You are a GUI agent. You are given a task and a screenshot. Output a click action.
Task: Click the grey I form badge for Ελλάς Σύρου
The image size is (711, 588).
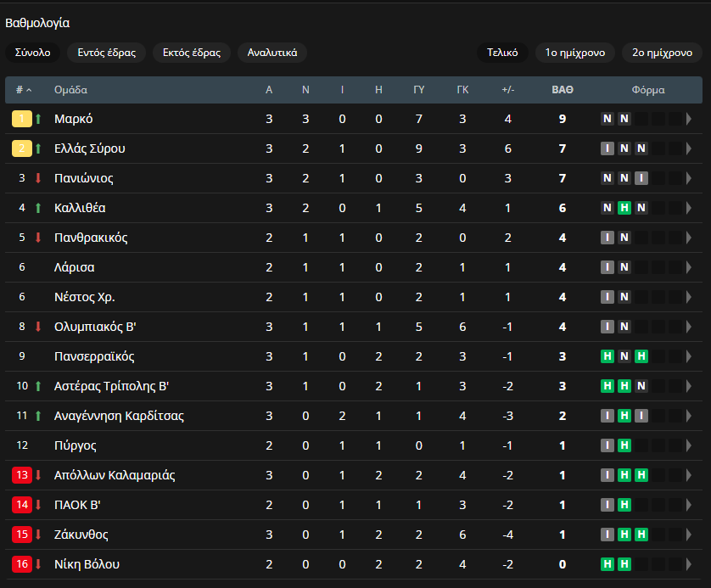point(607,148)
